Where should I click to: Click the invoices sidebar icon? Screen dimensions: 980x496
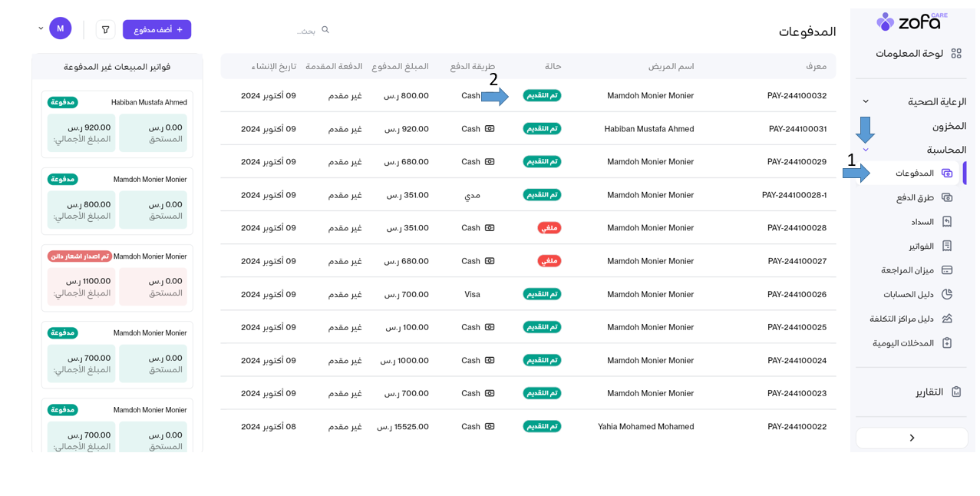946,246
